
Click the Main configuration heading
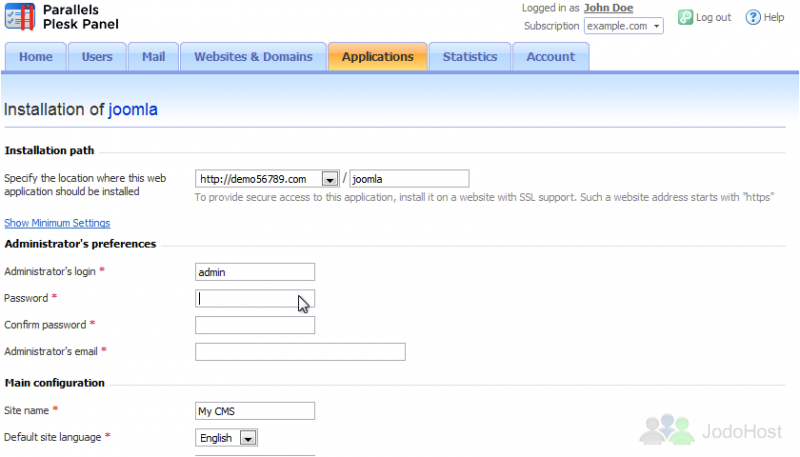[x=55, y=383]
